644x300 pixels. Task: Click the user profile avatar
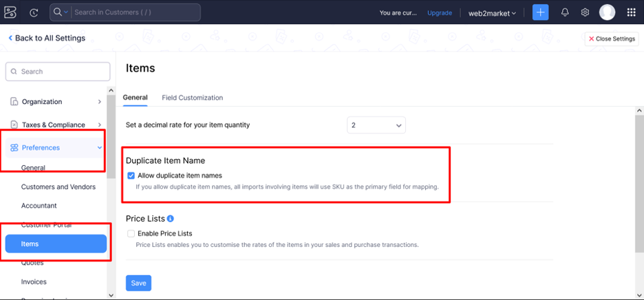point(607,12)
